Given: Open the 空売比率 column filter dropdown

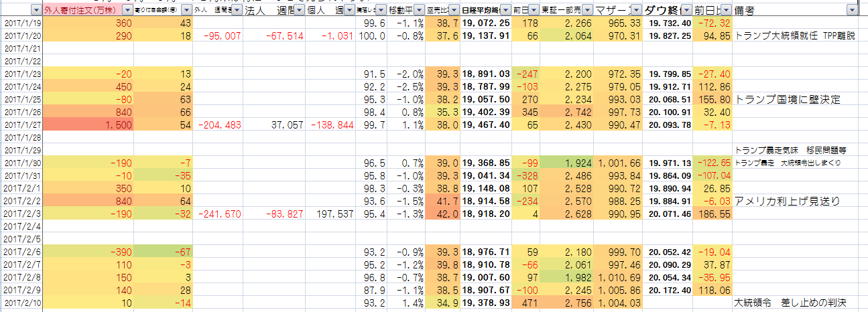Looking at the screenshot, I should (452, 11).
